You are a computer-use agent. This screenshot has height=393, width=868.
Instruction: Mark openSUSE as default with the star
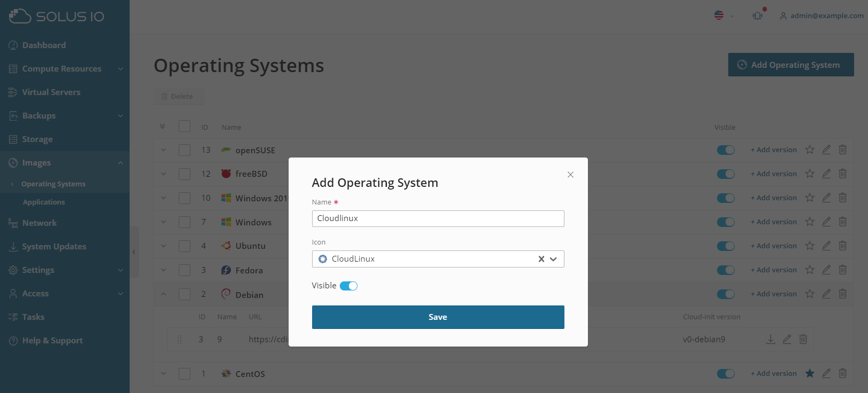[810, 150]
